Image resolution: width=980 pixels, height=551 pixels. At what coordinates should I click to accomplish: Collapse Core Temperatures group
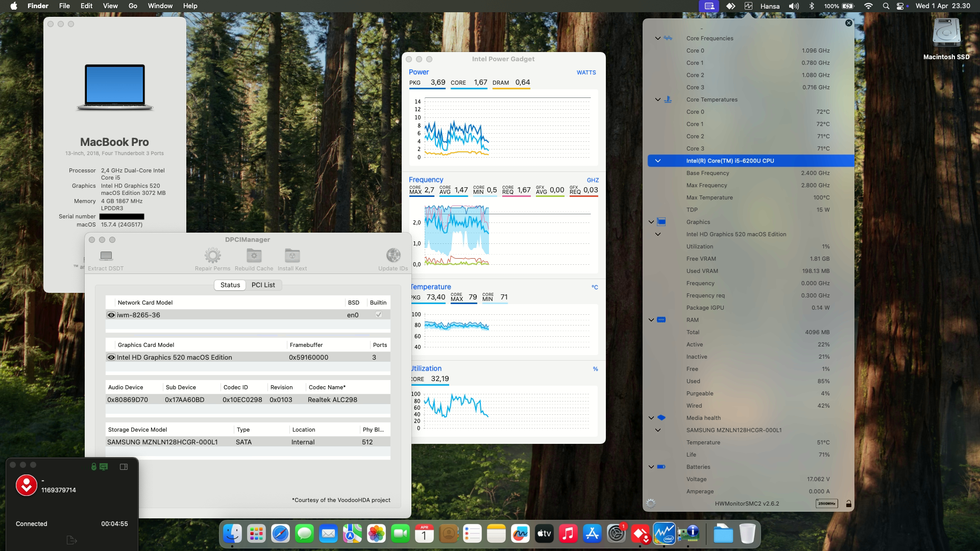pos(658,99)
